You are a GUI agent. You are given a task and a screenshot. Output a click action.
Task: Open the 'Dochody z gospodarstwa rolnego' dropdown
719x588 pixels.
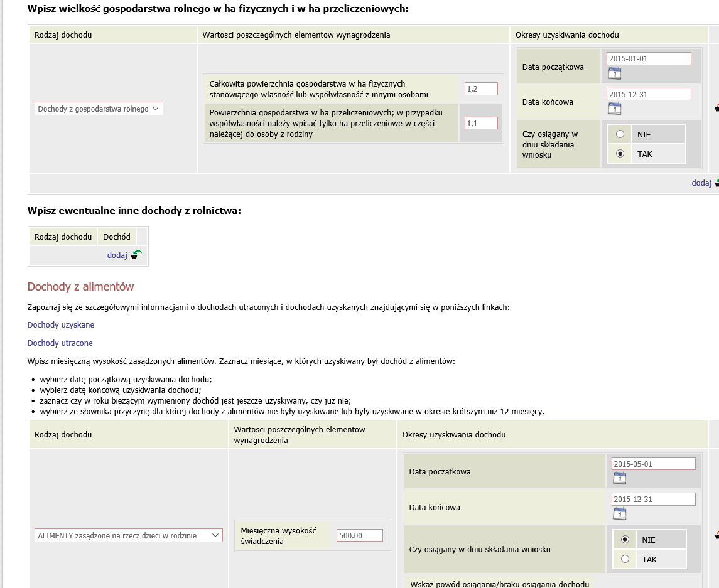click(x=99, y=109)
